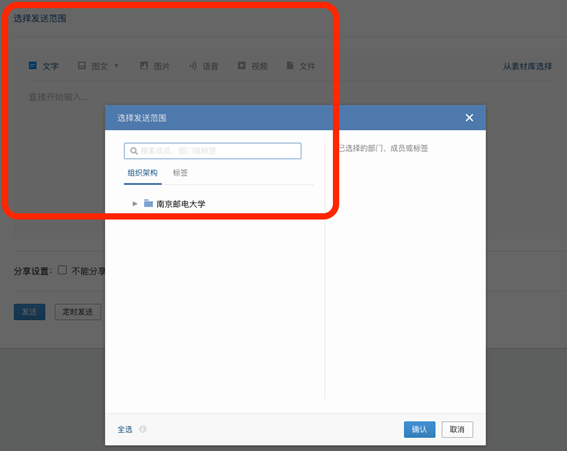Viewport: 567px width, 451px height.
Task: Focus the member search input field
Action: tap(213, 151)
